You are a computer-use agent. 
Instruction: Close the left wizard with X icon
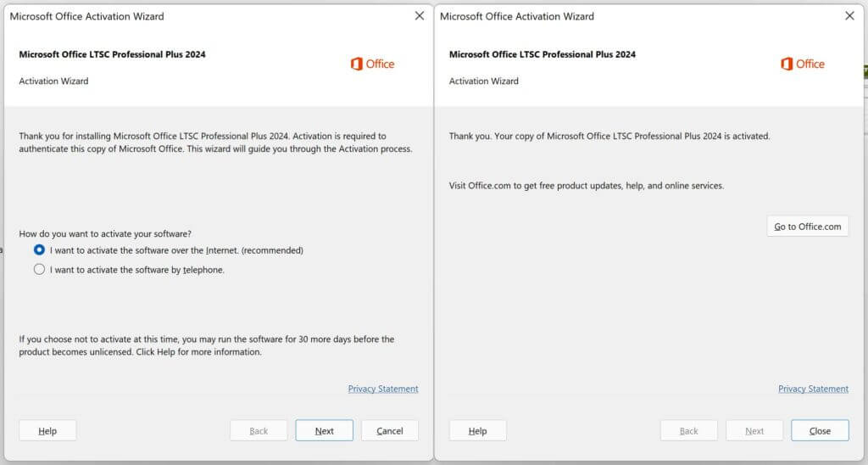click(420, 16)
